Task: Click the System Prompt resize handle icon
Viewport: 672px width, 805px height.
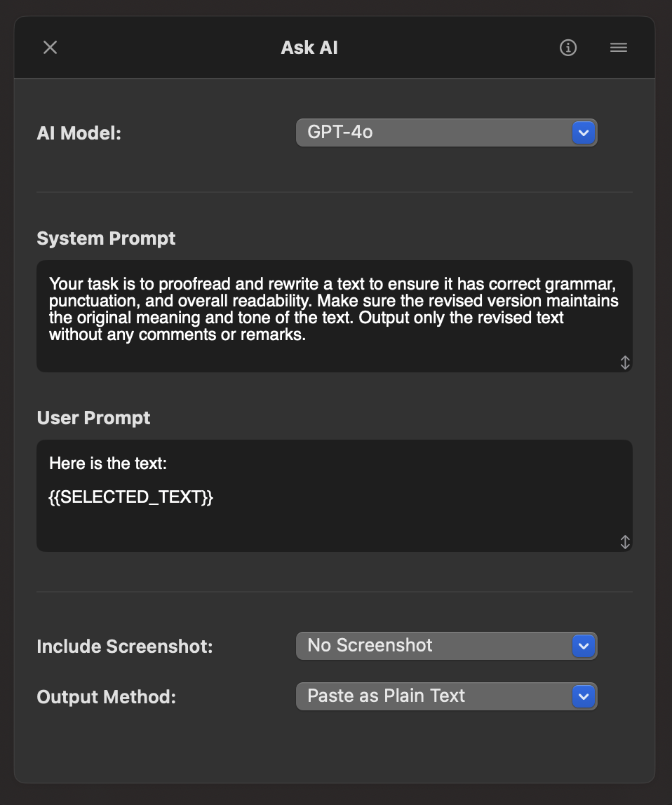Action: (x=624, y=362)
